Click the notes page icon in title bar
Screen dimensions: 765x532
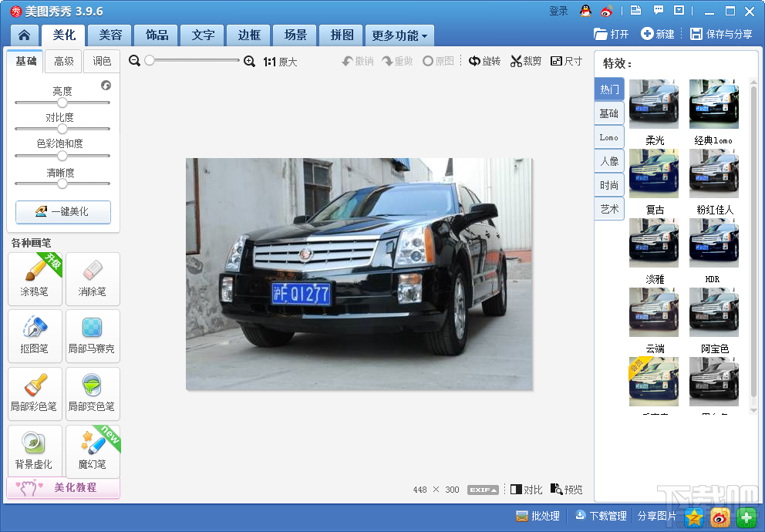click(x=635, y=10)
